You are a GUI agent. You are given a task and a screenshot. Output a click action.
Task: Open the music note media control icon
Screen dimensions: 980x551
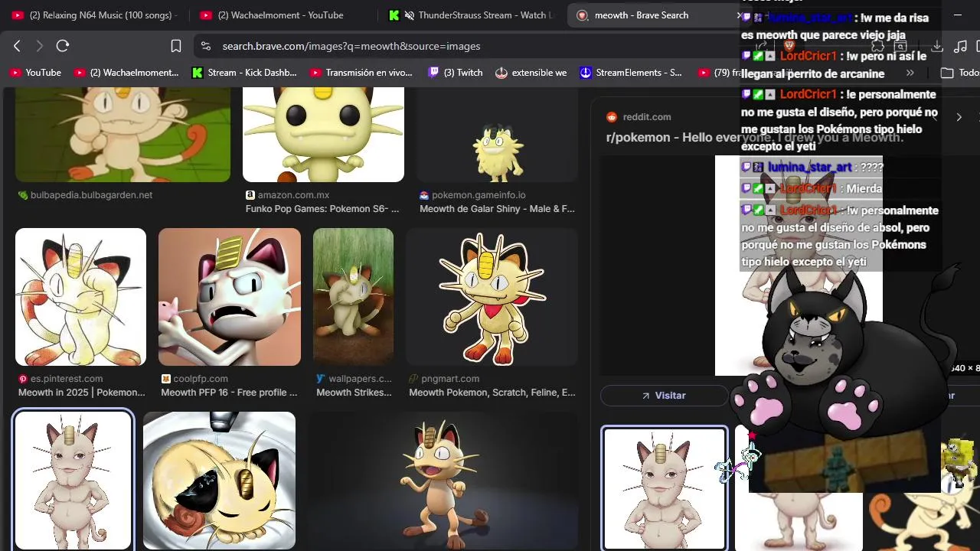[961, 46]
